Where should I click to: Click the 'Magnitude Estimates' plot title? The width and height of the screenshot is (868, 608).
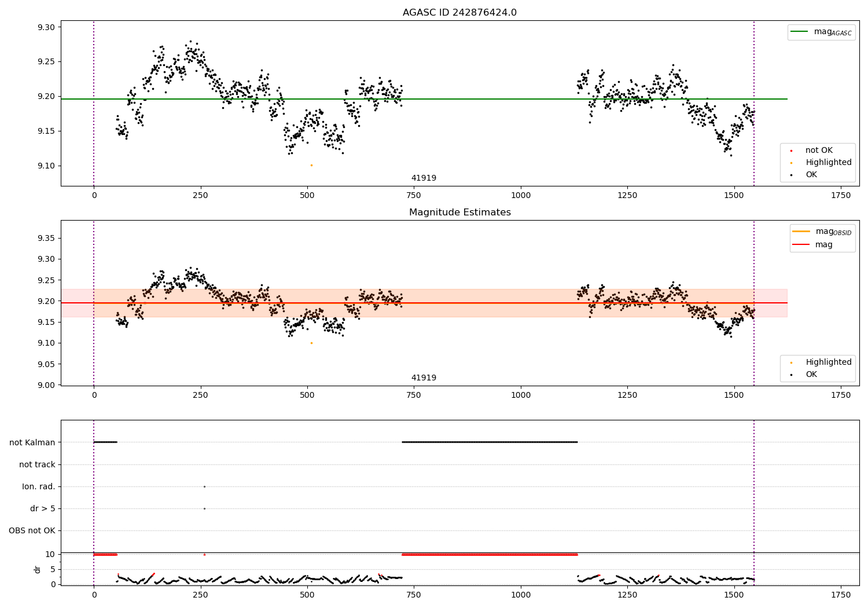[459, 213]
